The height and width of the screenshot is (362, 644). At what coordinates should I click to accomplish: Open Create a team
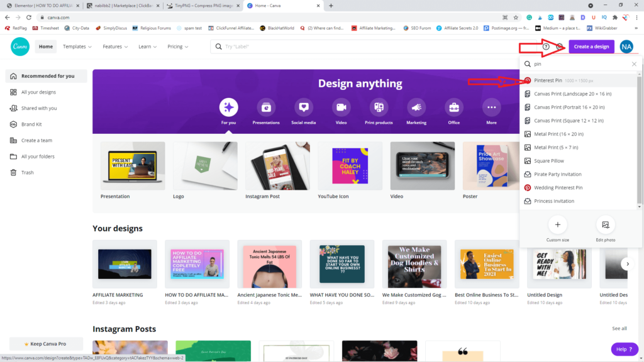pos(46,140)
